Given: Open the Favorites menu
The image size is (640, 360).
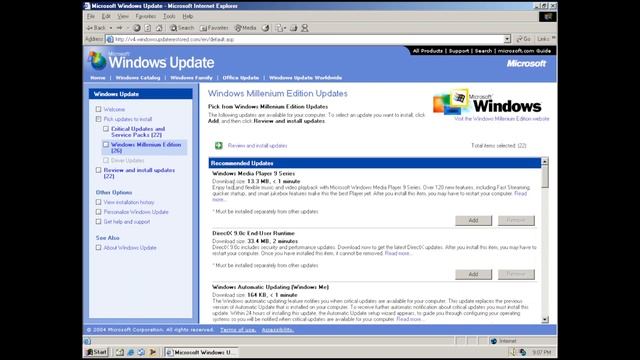Looking at the screenshot, I should click(x=146, y=16).
